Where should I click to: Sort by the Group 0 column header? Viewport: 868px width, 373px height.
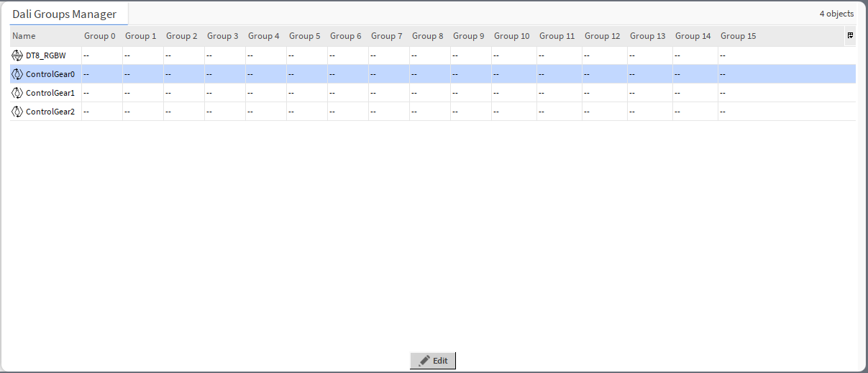point(102,36)
